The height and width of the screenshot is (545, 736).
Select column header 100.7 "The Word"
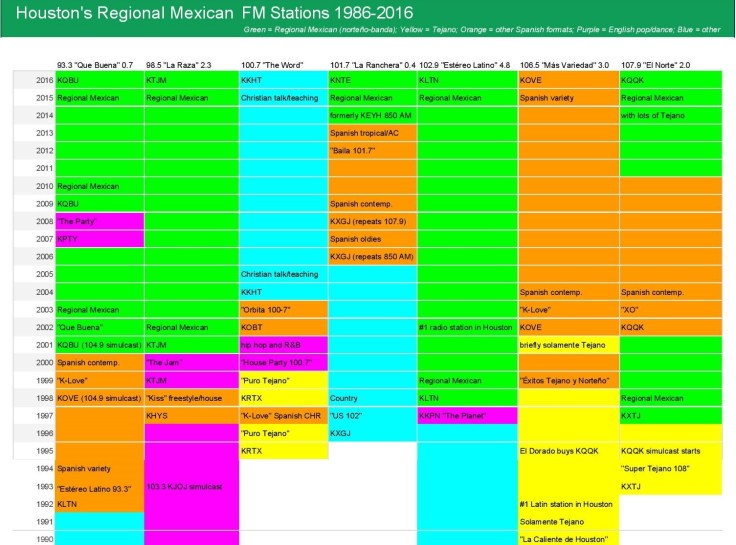tap(272, 65)
